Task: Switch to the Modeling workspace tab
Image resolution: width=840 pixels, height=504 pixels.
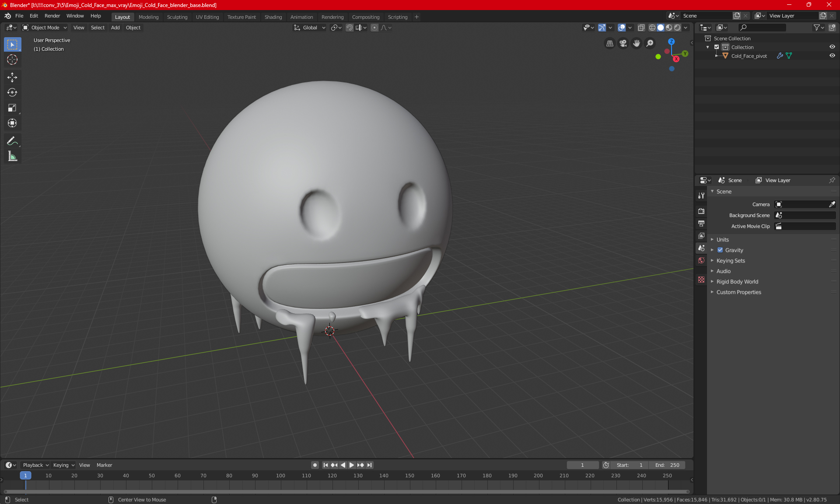Action: pyautogui.click(x=148, y=17)
